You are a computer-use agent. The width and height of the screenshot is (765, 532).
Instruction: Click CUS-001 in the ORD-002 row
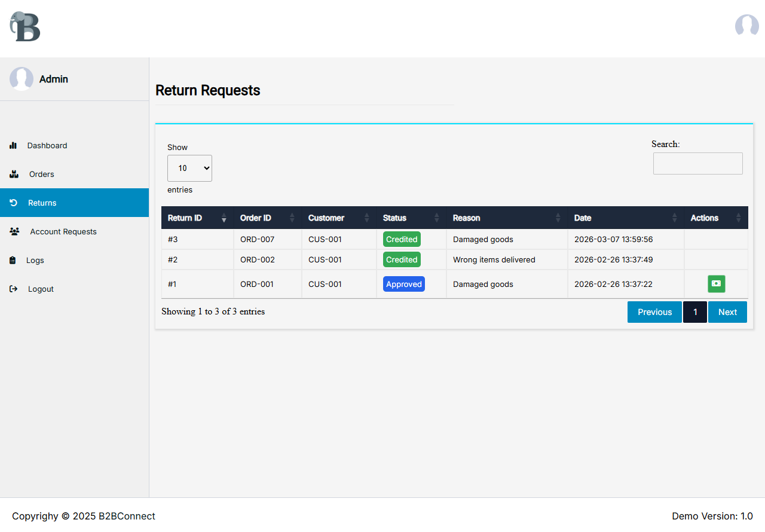[x=325, y=259]
